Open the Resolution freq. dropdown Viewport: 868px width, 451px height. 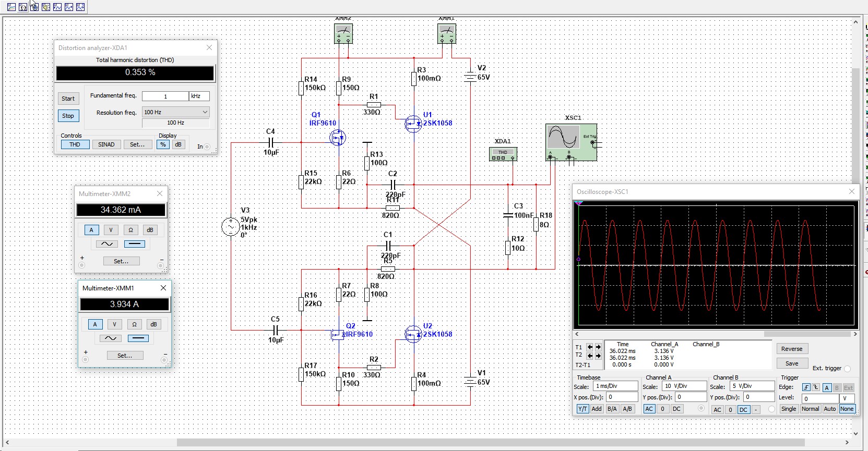(x=176, y=112)
